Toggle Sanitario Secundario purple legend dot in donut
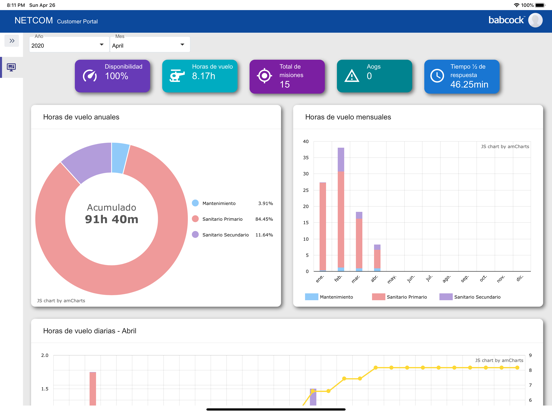Viewport: 552px width, 414px height. [195, 234]
